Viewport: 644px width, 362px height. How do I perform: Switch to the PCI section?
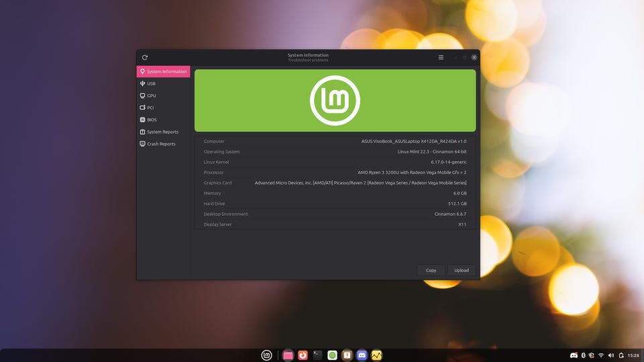[x=151, y=108]
